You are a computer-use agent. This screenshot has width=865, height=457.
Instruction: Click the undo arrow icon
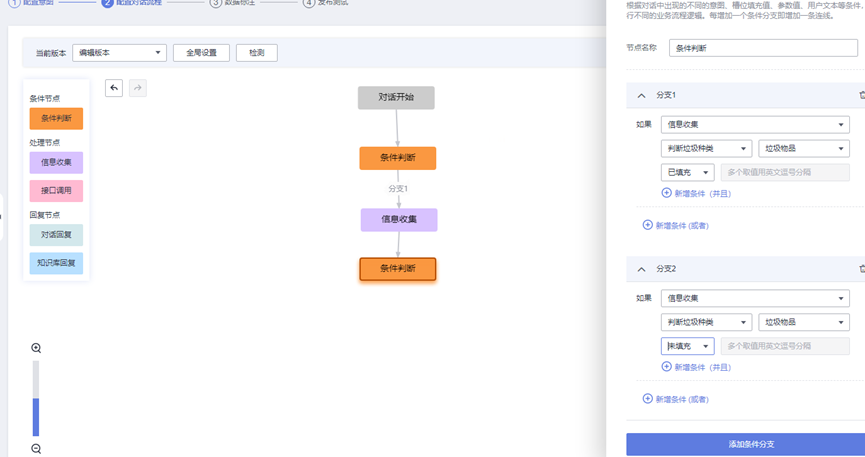(114, 88)
